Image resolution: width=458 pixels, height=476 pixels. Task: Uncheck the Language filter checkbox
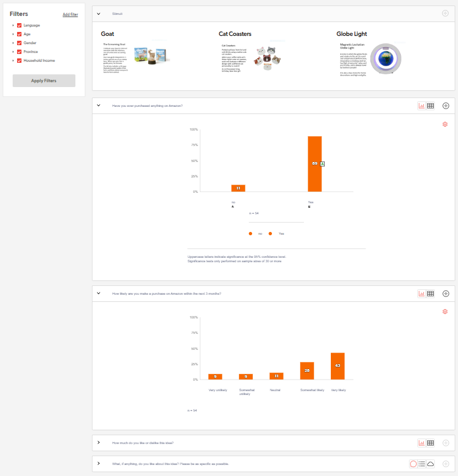[19, 25]
